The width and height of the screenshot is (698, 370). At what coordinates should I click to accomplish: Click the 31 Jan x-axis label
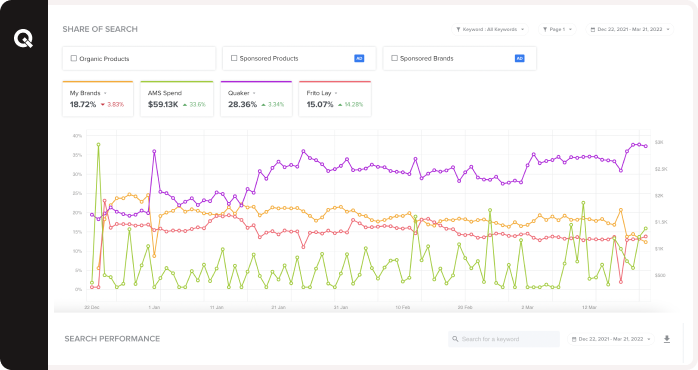pyautogui.click(x=341, y=308)
